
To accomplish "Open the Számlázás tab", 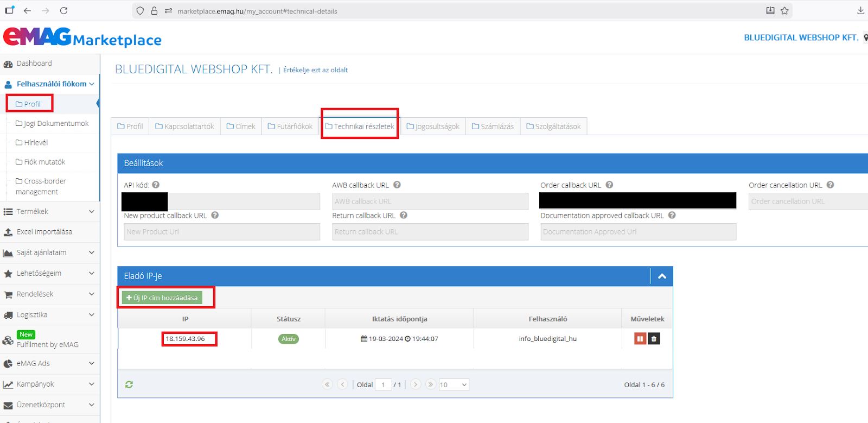I will click(493, 127).
